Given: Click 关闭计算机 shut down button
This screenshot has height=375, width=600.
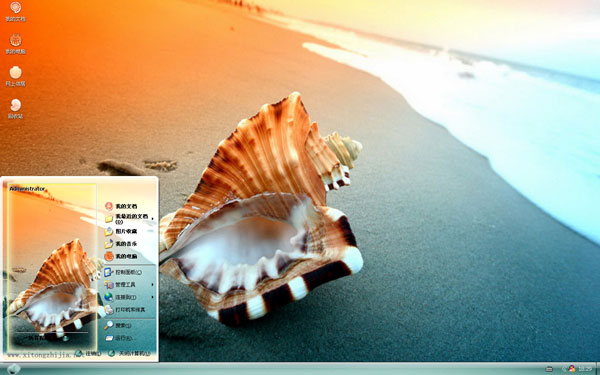Looking at the screenshot, I should pyautogui.click(x=129, y=354).
